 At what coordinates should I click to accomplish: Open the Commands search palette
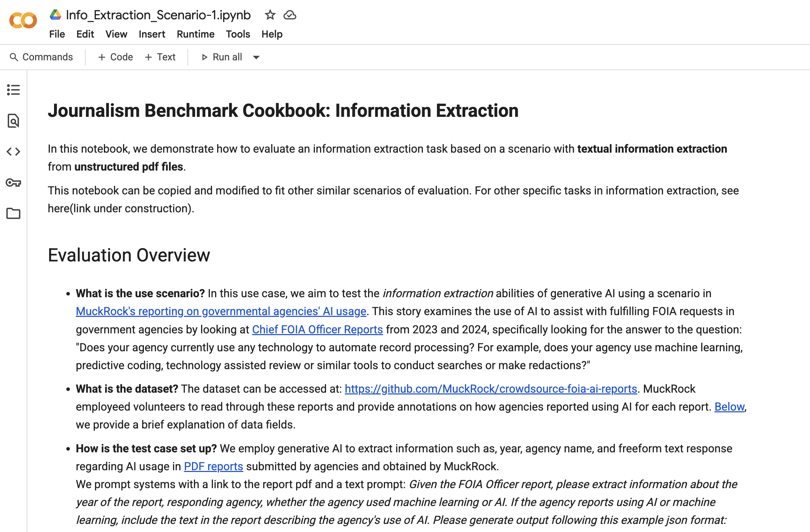pos(41,57)
